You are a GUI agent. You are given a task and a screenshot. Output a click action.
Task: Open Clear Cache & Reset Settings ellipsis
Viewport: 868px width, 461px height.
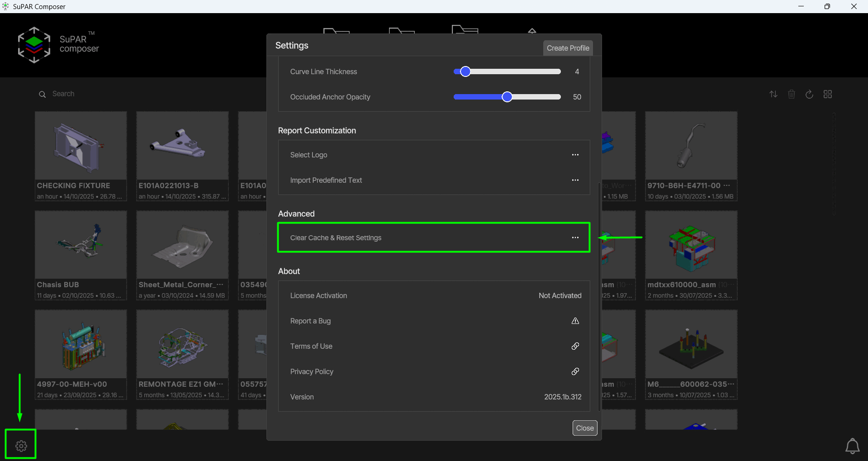point(575,238)
